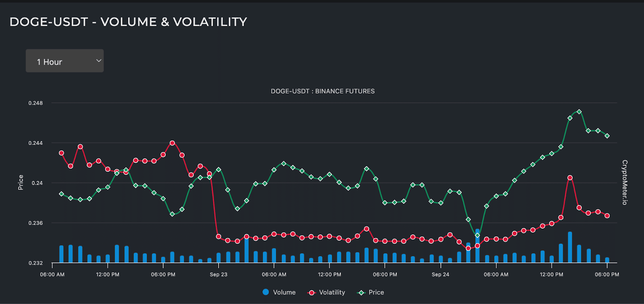Image resolution: width=644 pixels, height=304 pixels.
Task: Toggle the Price series visibility
Action: click(x=371, y=292)
